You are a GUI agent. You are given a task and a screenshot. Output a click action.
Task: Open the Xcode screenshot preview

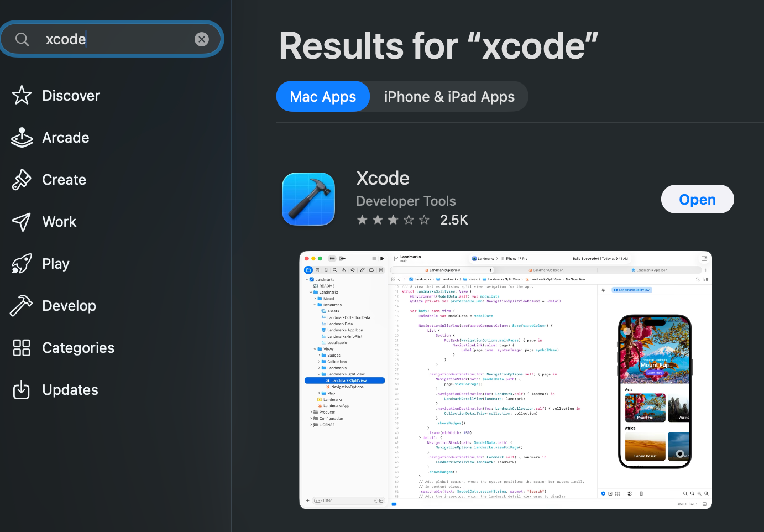pos(505,380)
